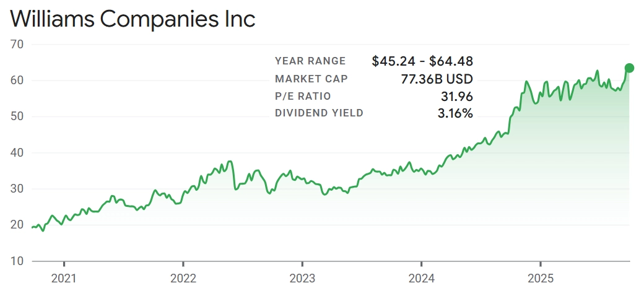Click the 77.36B USD value
Screen dimensions: 644x288
tap(437, 79)
